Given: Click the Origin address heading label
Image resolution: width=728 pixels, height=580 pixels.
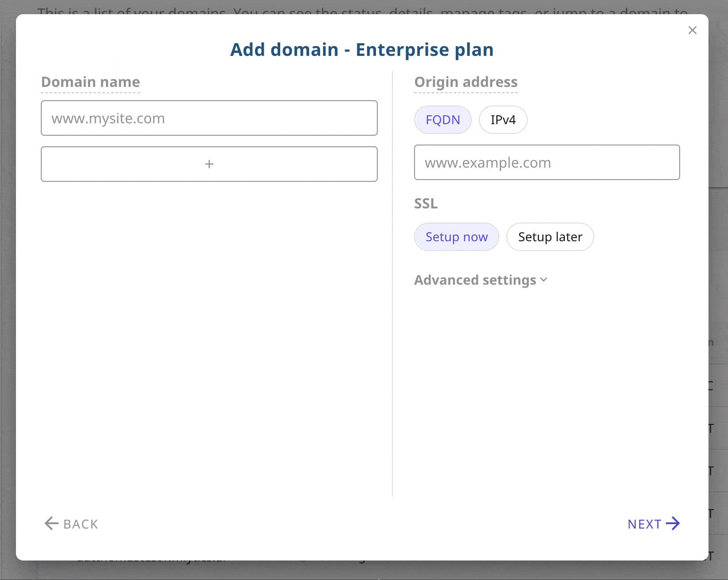Looking at the screenshot, I should pos(466,82).
